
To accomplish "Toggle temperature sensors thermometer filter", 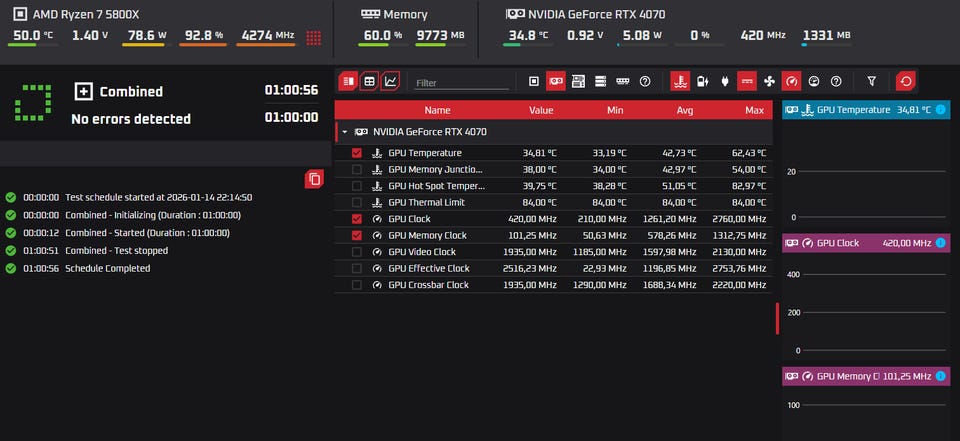I will pos(680,81).
